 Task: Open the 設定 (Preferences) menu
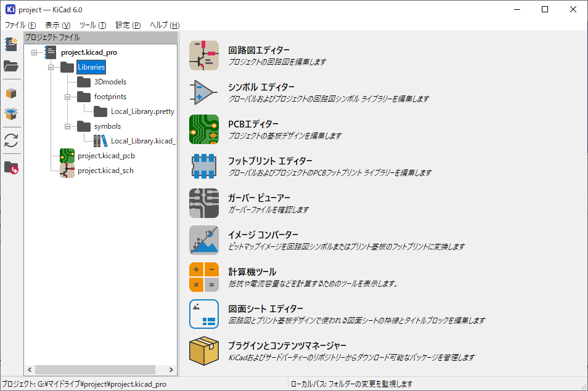click(128, 25)
